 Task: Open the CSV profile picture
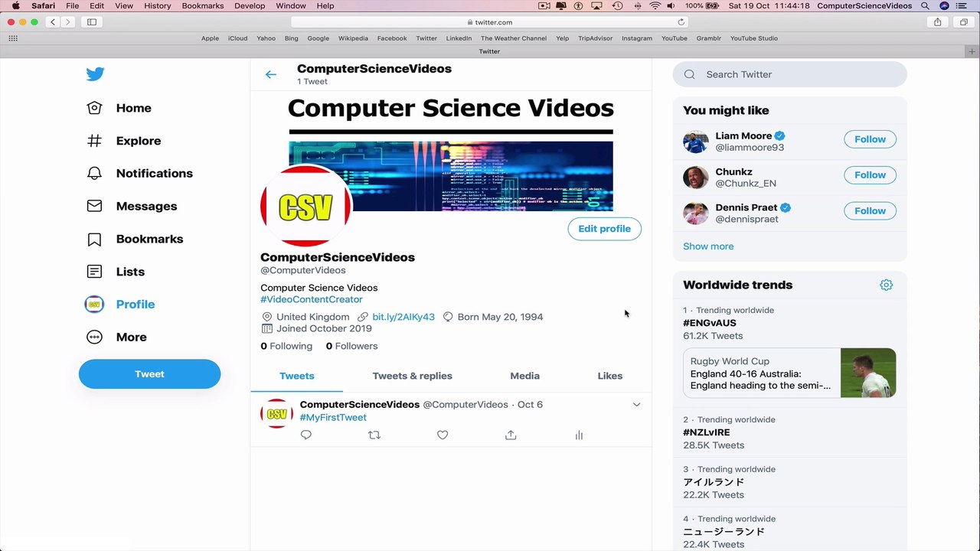(305, 207)
